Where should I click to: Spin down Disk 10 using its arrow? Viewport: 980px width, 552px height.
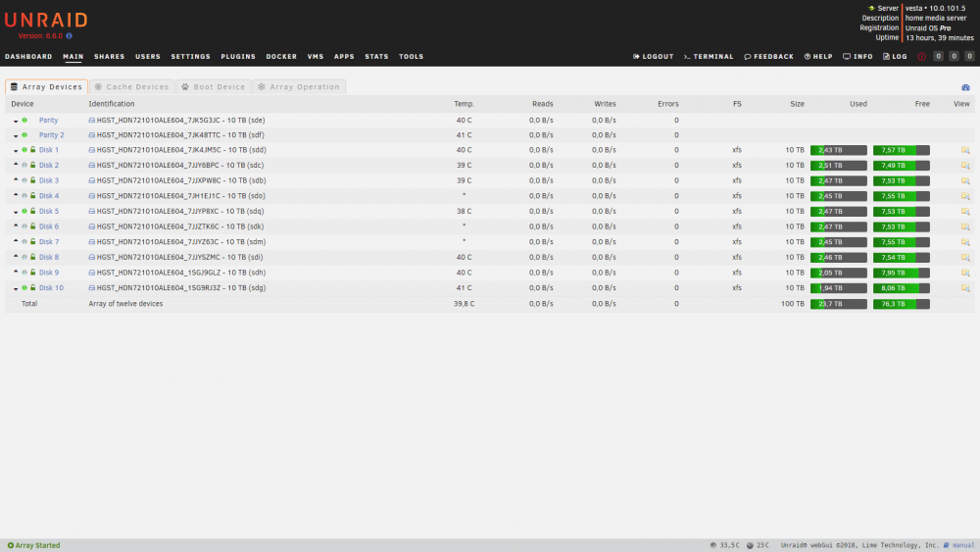16,289
